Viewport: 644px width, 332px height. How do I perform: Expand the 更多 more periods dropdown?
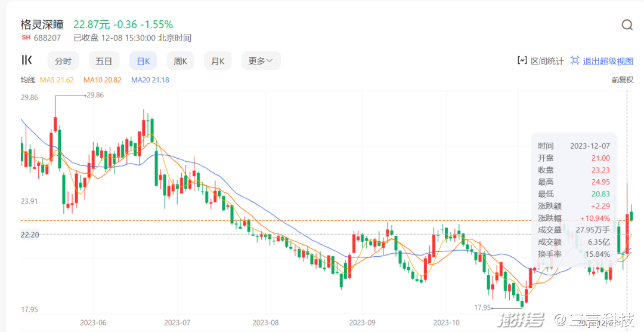(x=261, y=61)
